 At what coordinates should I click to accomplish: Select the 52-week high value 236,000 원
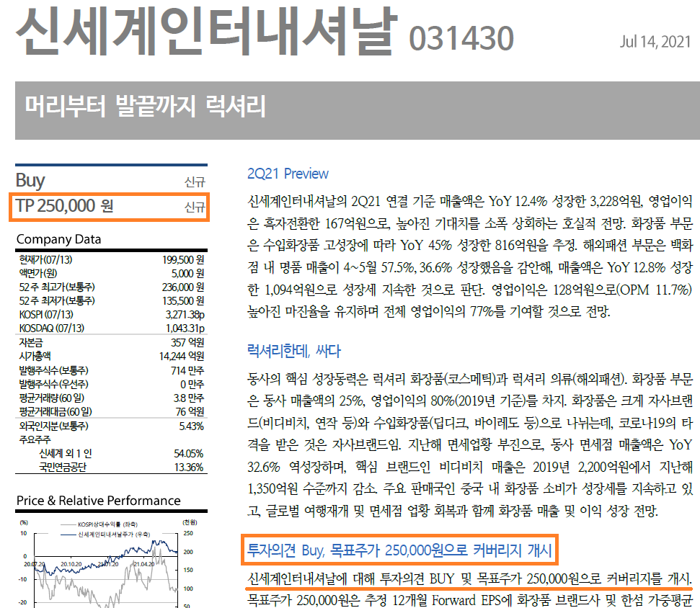point(183,287)
